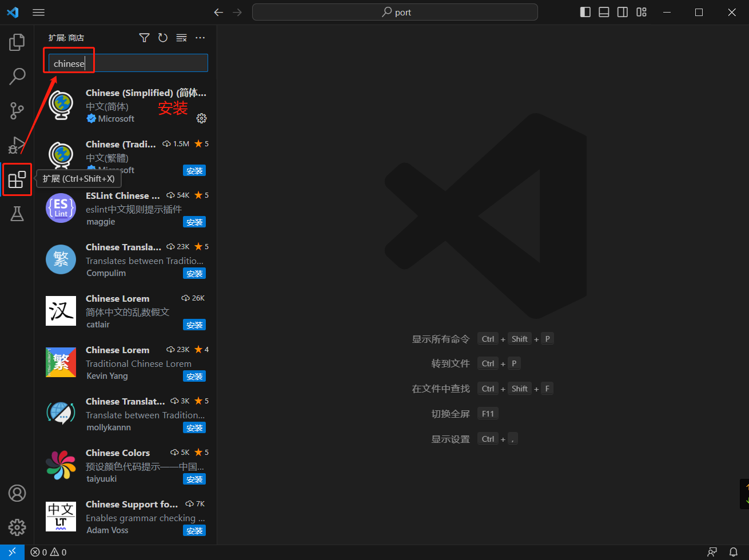Clear extension search results
This screenshot has width=749, height=560.
coord(182,38)
